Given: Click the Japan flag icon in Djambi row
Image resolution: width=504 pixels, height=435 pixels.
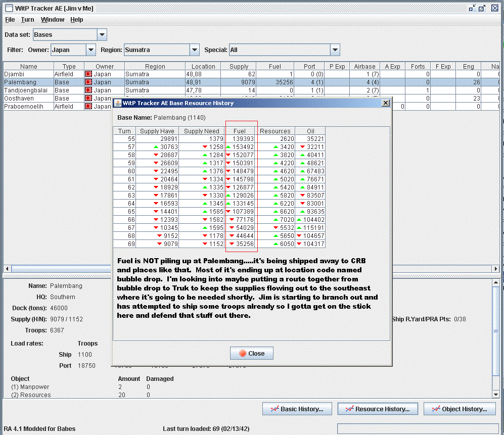Looking at the screenshot, I should [88, 74].
